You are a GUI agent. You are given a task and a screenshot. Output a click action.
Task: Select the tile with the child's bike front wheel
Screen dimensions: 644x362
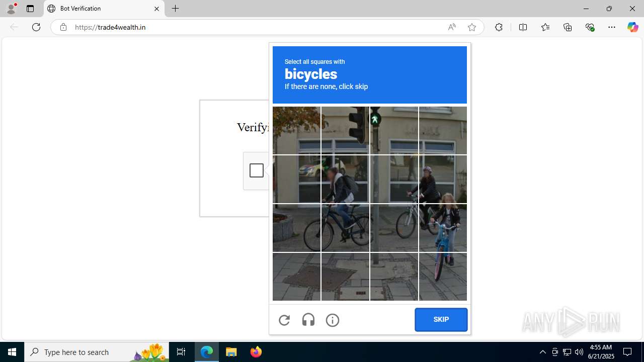443,277
